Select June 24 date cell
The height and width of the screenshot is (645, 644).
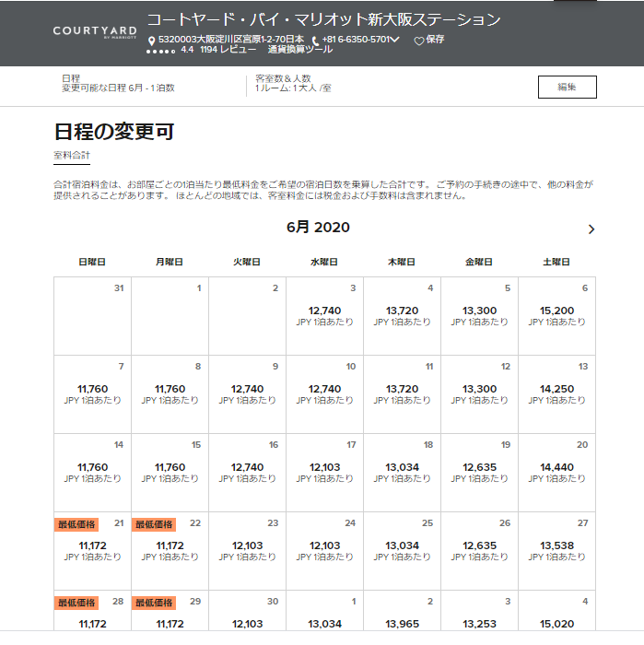[x=324, y=551]
